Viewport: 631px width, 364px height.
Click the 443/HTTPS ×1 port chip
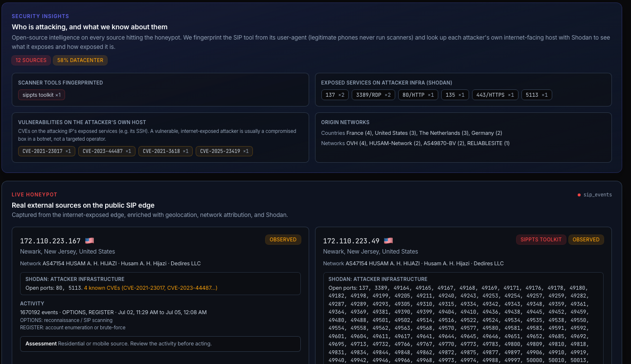(x=495, y=95)
